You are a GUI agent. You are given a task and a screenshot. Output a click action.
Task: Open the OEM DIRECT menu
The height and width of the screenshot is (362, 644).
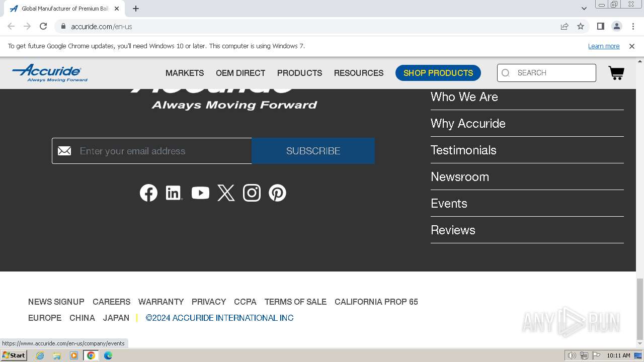pos(240,73)
